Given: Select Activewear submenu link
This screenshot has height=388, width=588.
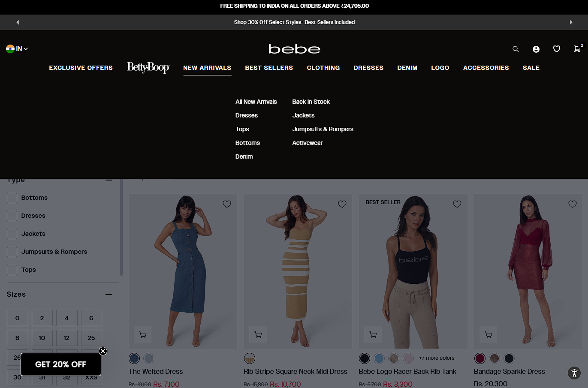Looking at the screenshot, I should 308,143.
